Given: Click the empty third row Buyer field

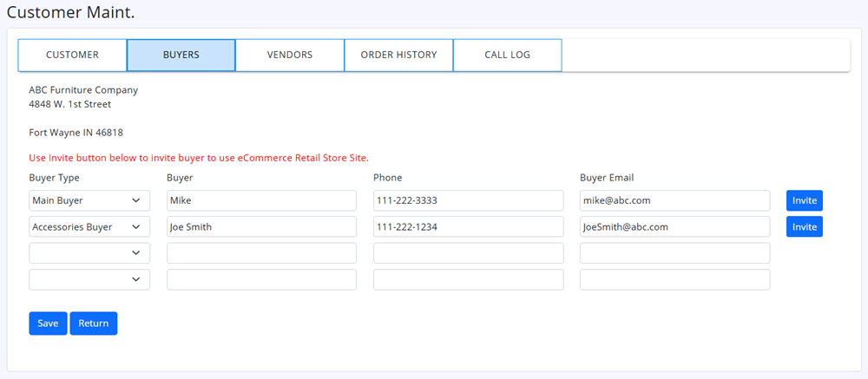Looking at the screenshot, I should click(261, 253).
